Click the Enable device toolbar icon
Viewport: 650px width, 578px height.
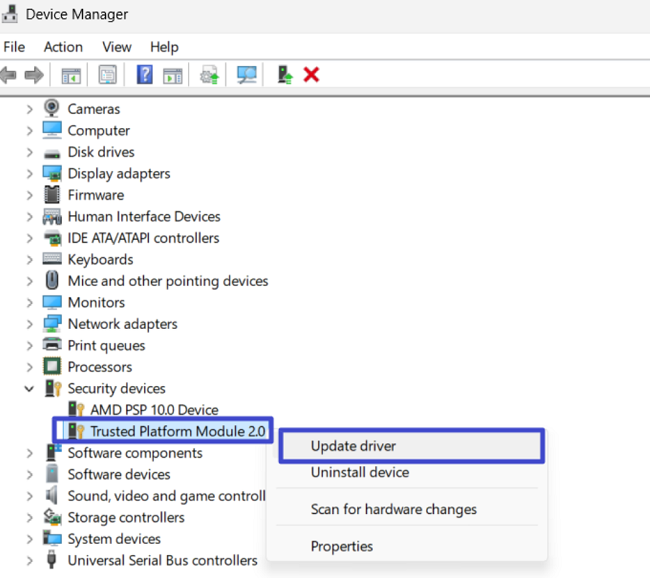point(285,75)
